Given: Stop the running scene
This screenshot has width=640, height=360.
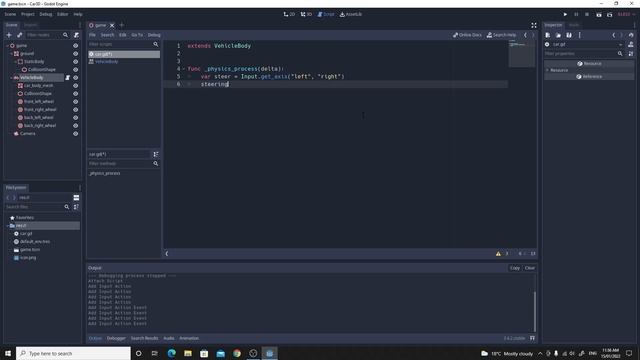Looking at the screenshot, I should 587,14.
